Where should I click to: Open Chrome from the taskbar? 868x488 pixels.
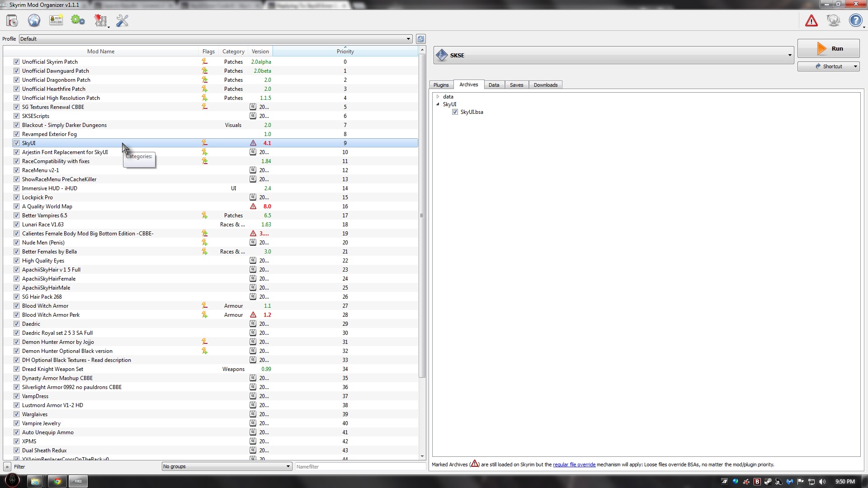57,481
